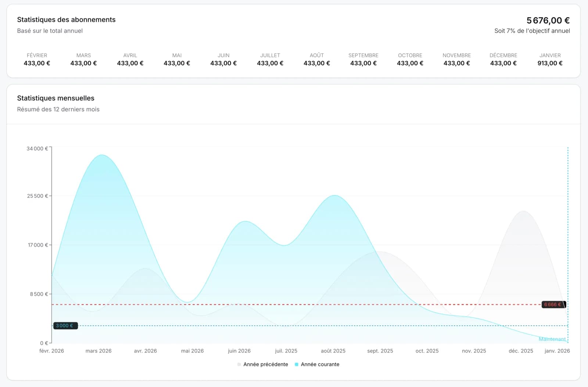
Task: Select the FÉVRIER subscription stat
Action: (x=37, y=59)
